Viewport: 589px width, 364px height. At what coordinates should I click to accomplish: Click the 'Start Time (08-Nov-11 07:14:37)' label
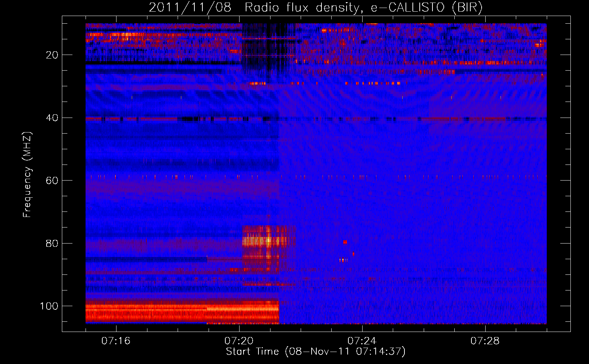coord(316,352)
